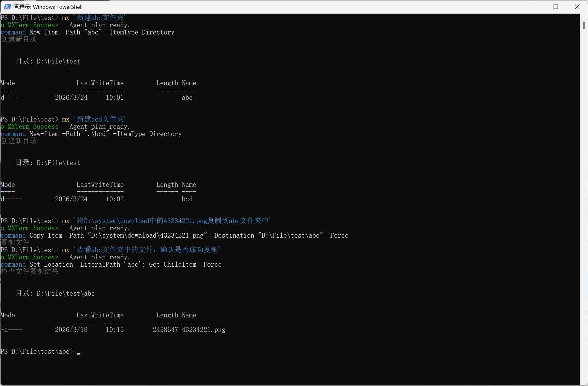The image size is (588, 386).
Task: Click the time value '10:02'
Action: click(x=115, y=199)
